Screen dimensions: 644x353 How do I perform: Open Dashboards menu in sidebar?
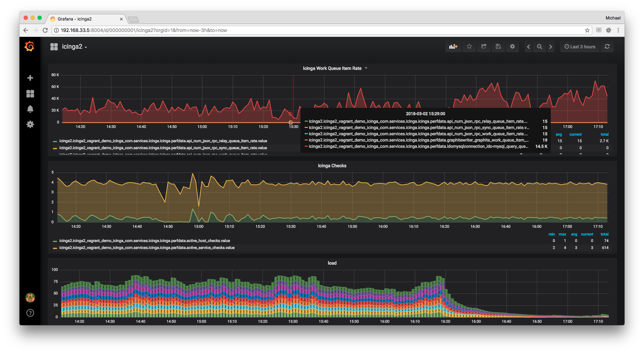[x=30, y=94]
